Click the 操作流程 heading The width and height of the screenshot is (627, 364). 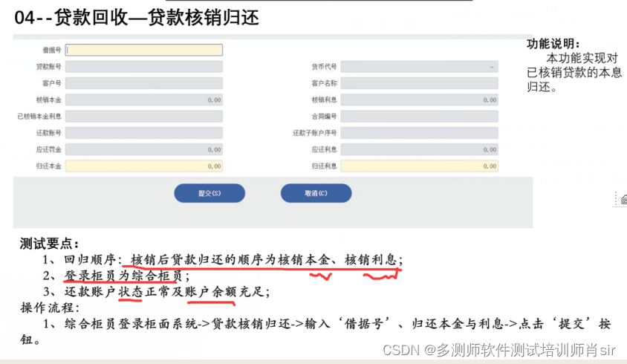[x=50, y=308]
